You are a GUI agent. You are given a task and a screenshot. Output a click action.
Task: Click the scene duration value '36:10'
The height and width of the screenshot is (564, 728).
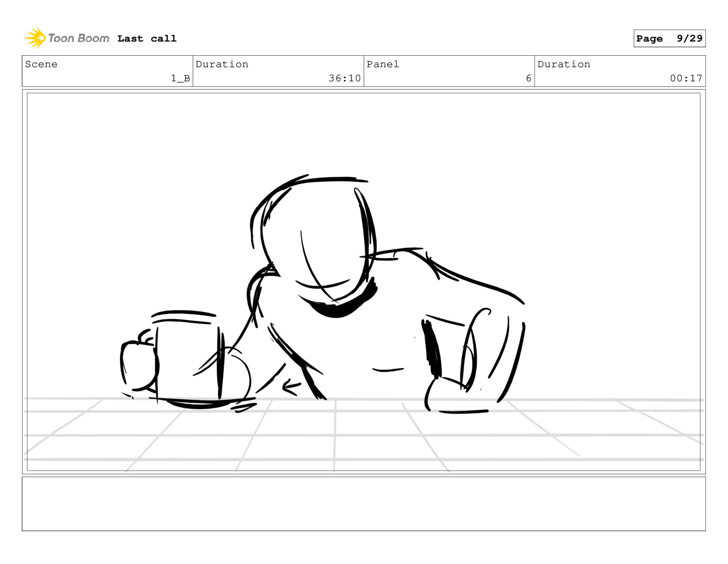point(345,78)
